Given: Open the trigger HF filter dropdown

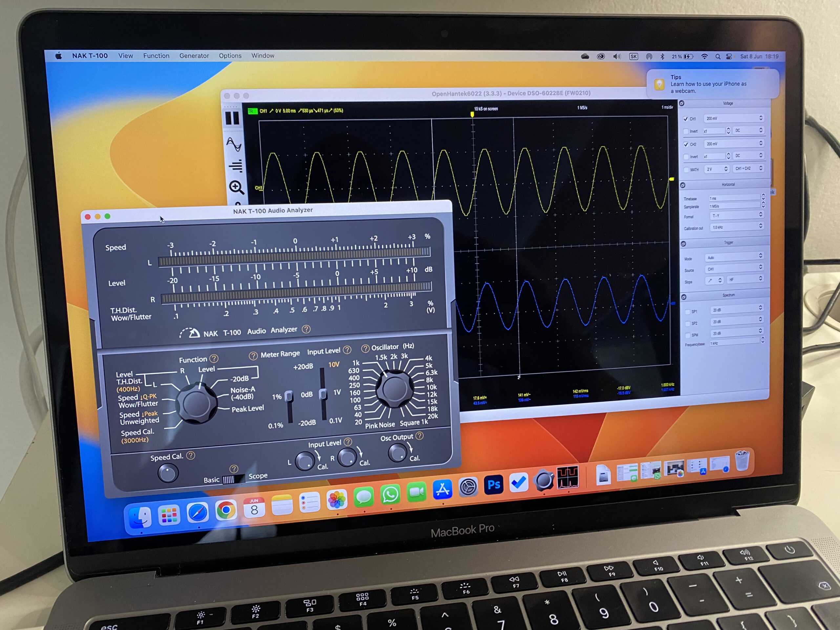Looking at the screenshot, I should coord(745,279).
